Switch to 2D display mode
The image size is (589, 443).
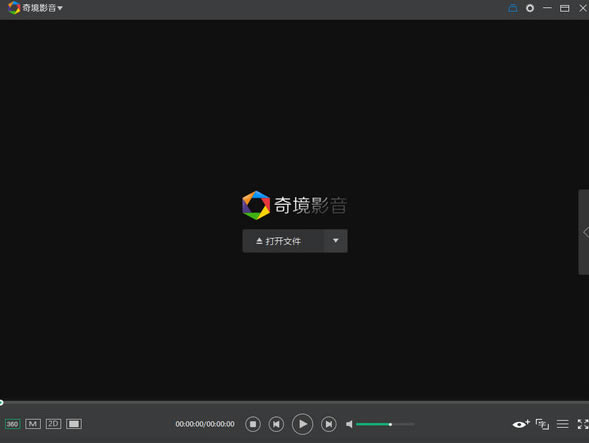53,424
